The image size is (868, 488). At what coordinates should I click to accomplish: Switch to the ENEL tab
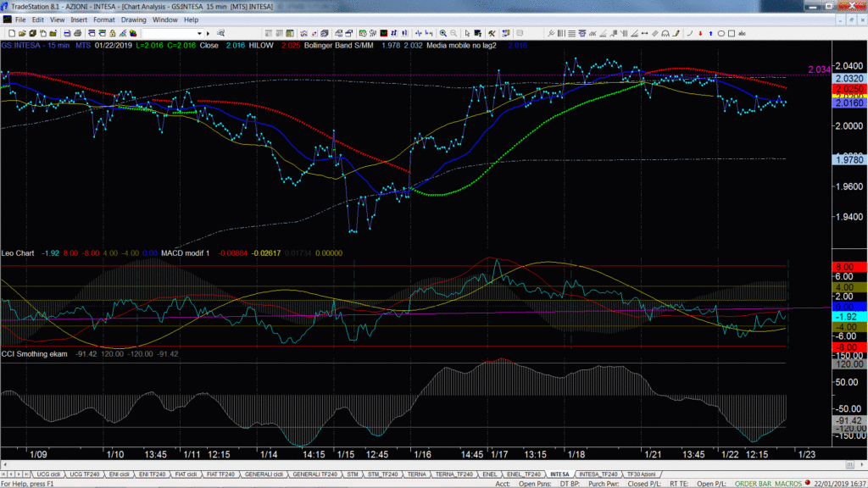coord(489,474)
